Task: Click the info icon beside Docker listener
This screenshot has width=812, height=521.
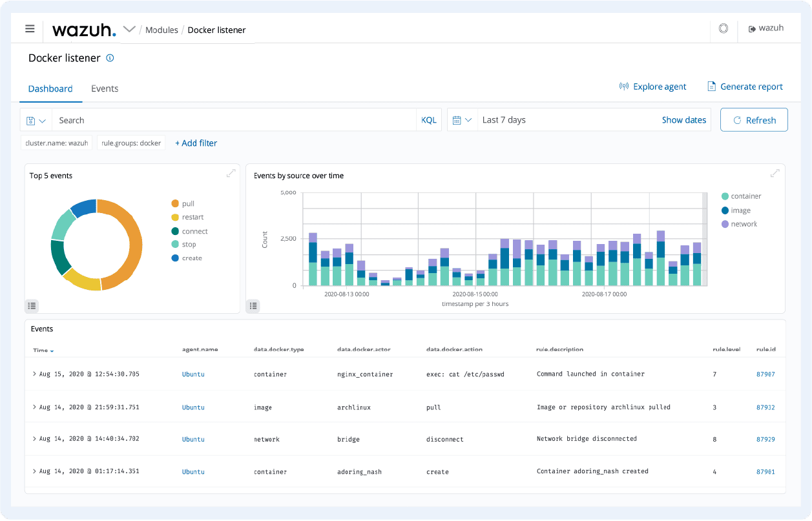Action: pyautogui.click(x=110, y=58)
